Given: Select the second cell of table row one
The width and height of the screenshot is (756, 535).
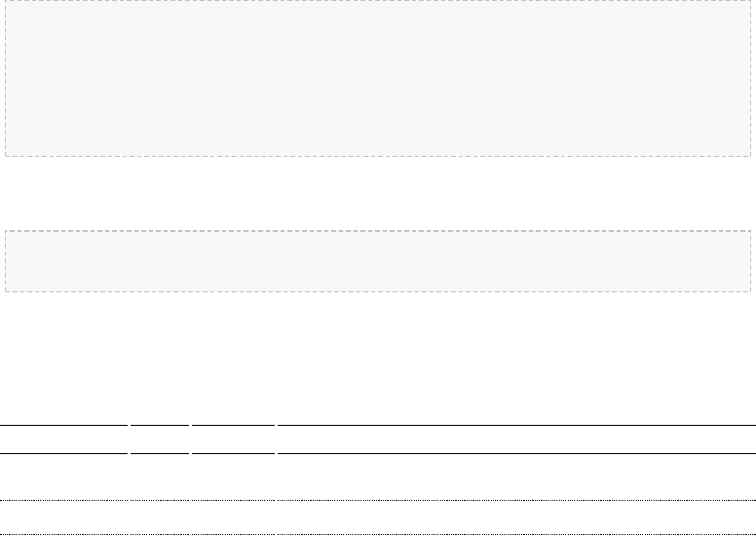Looking at the screenshot, I should (x=160, y=478).
